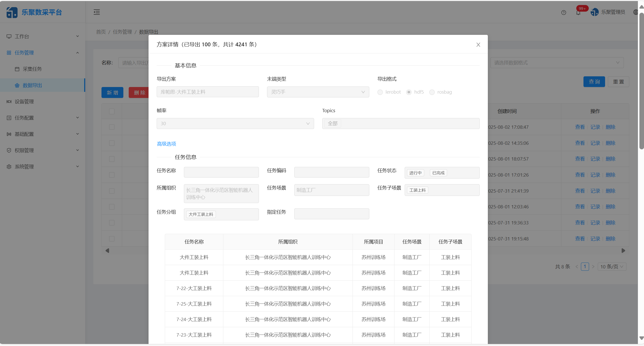This screenshot has height=346, width=644.
Task: Check the select-all checkbox in table header
Action: tap(111, 111)
